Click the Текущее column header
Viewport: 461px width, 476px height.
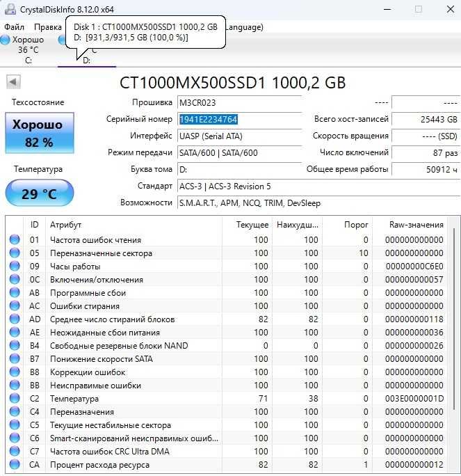247,225
